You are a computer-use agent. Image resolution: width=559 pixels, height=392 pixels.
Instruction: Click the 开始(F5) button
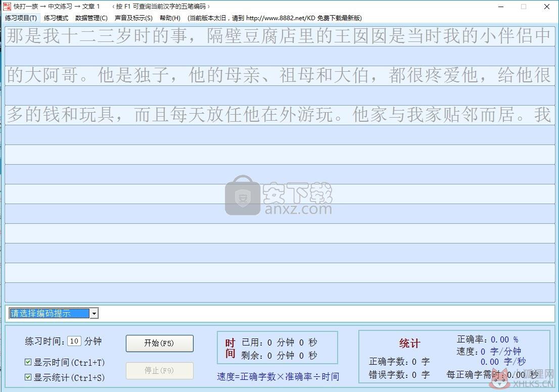pos(159,343)
